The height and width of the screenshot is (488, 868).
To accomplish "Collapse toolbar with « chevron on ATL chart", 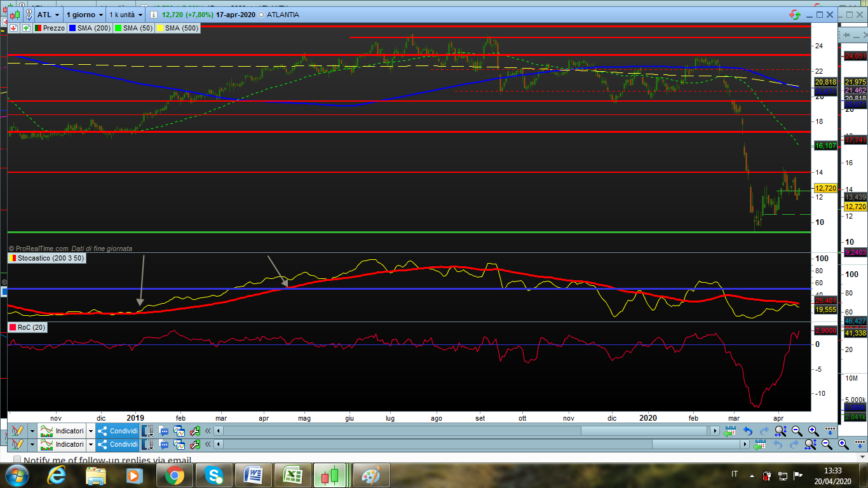I will pyautogui.click(x=207, y=430).
